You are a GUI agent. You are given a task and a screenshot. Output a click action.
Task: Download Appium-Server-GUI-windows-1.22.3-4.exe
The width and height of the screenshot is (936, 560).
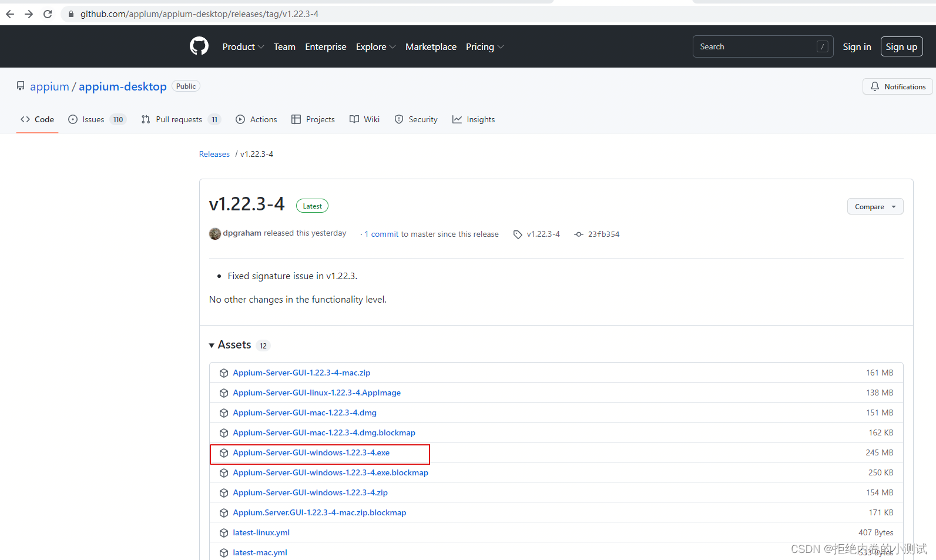[311, 452]
